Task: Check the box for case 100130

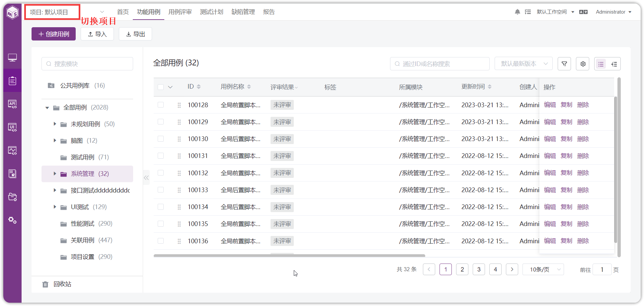Action: coord(161,139)
